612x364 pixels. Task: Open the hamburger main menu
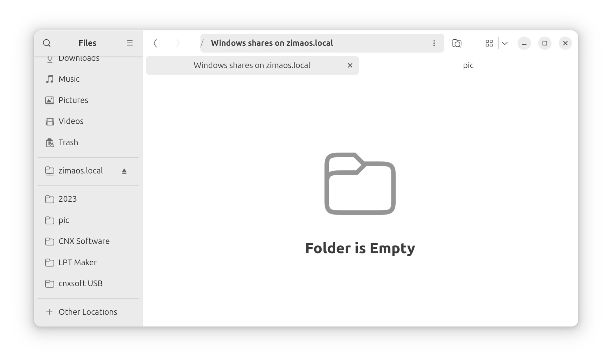(130, 43)
